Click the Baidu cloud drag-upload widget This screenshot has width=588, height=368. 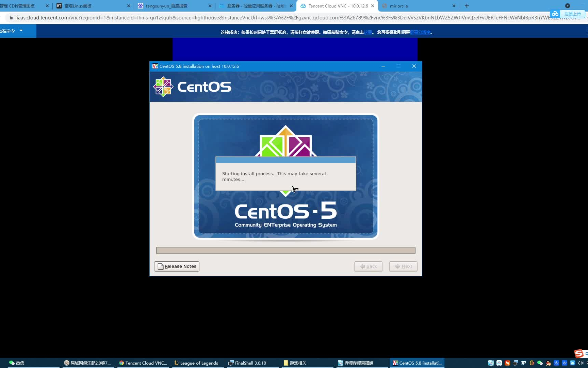tap(567, 14)
